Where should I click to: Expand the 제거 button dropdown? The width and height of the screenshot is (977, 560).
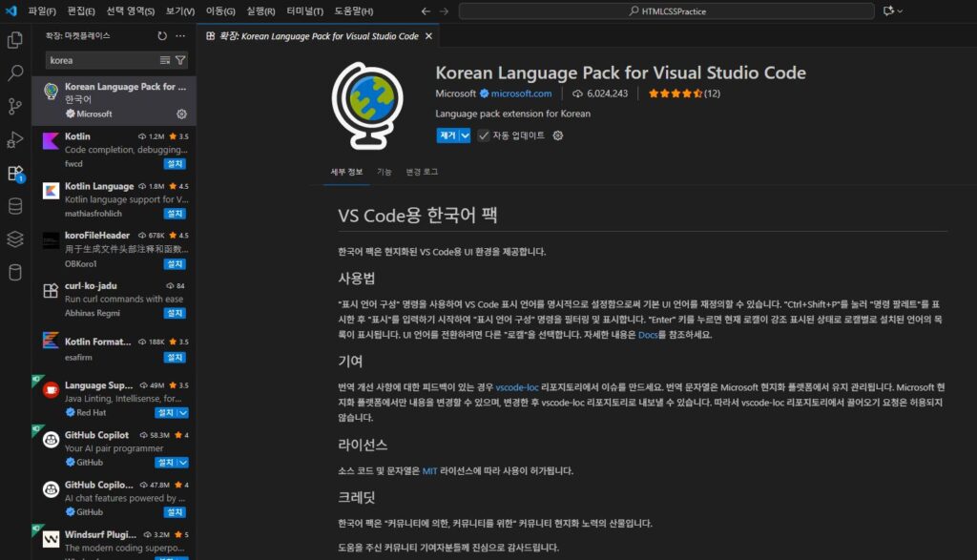[x=464, y=135]
